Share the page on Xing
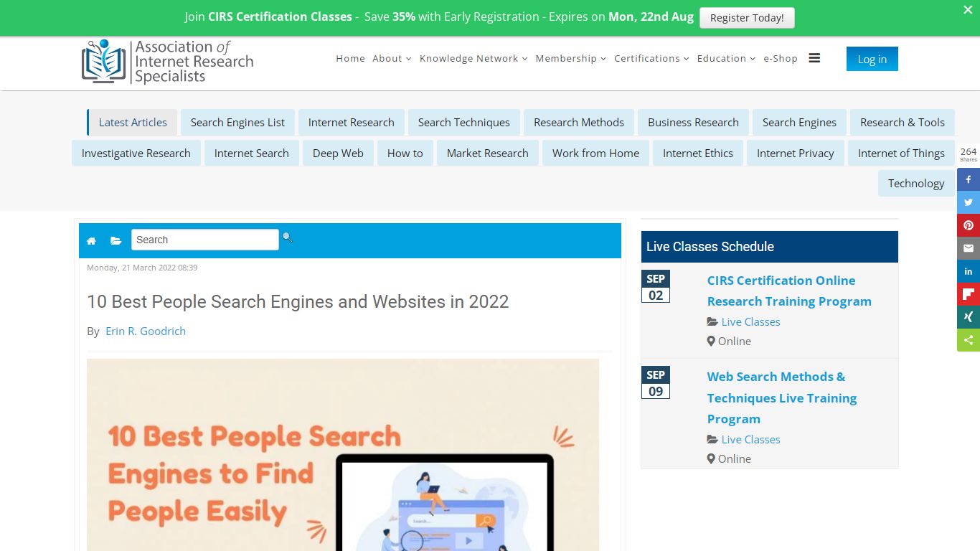This screenshot has width=980, height=551. 969,317
